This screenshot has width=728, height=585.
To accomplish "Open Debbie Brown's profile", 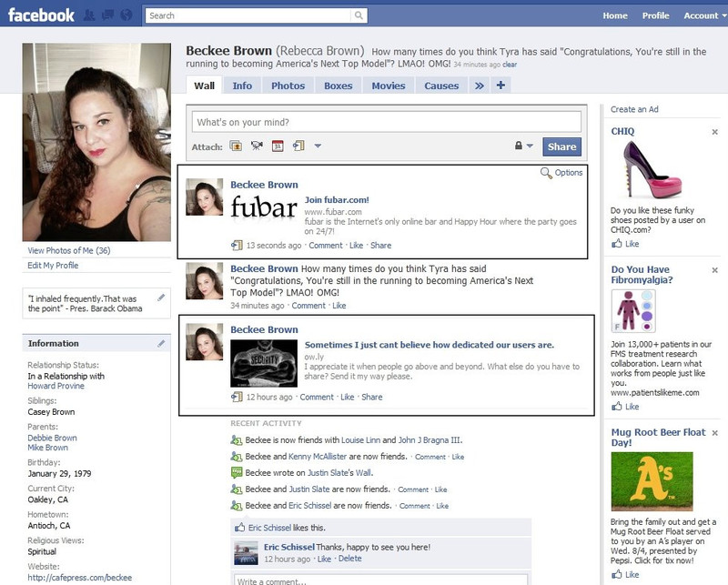I will coord(52,438).
